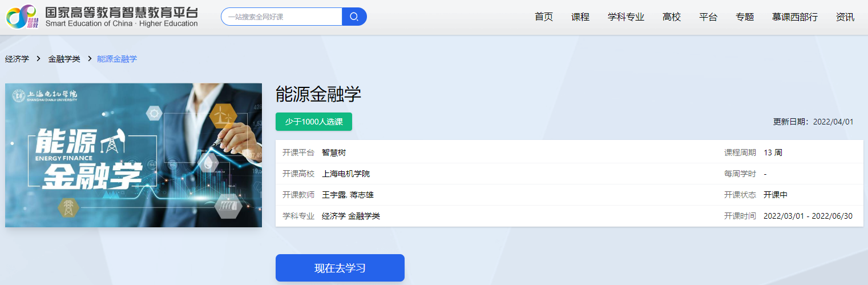Open the 资讯 news section

[845, 17]
